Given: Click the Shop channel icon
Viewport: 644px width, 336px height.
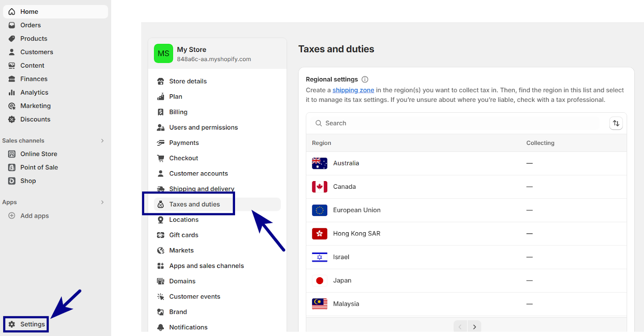Looking at the screenshot, I should (x=12, y=181).
